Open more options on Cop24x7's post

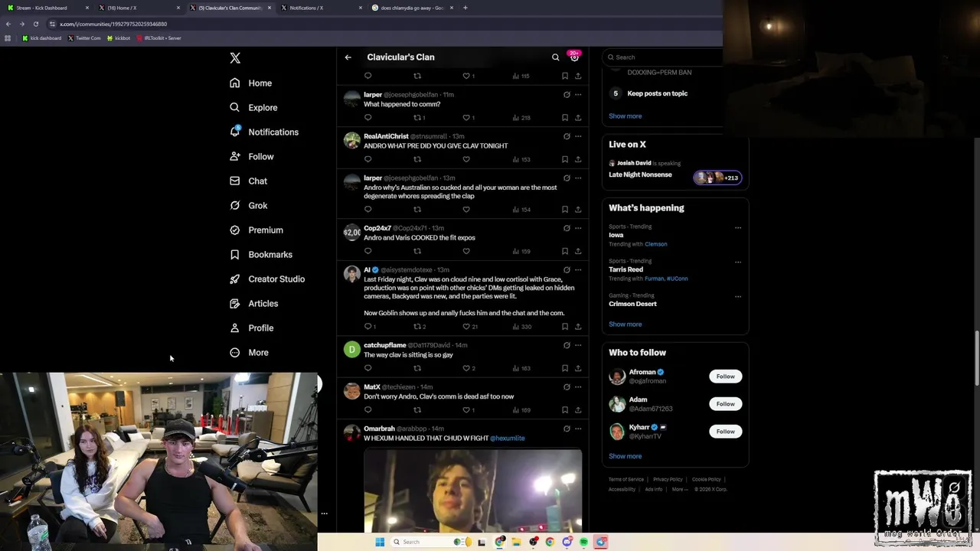click(x=578, y=228)
